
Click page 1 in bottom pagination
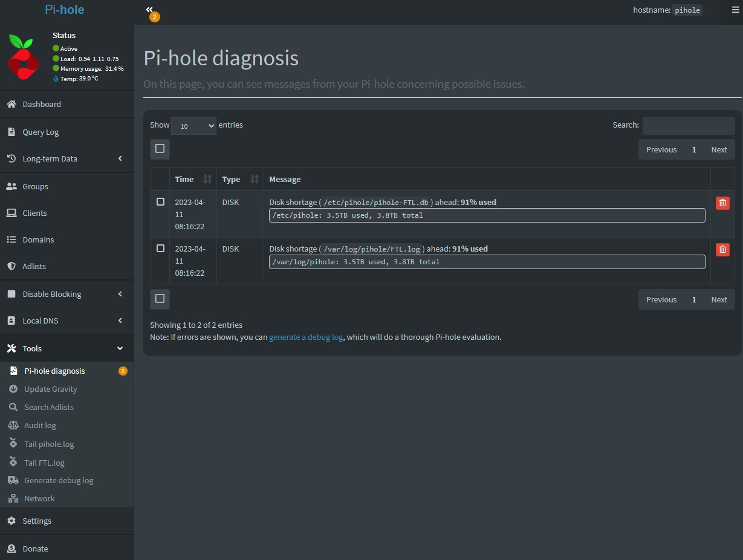point(694,299)
